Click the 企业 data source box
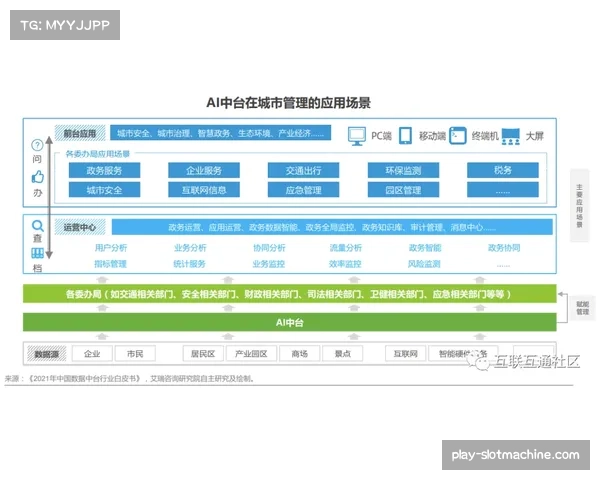 click(x=92, y=354)
